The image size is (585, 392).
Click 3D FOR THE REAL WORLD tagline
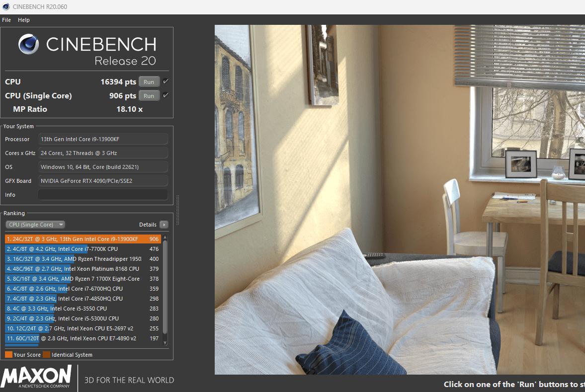tap(129, 380)
